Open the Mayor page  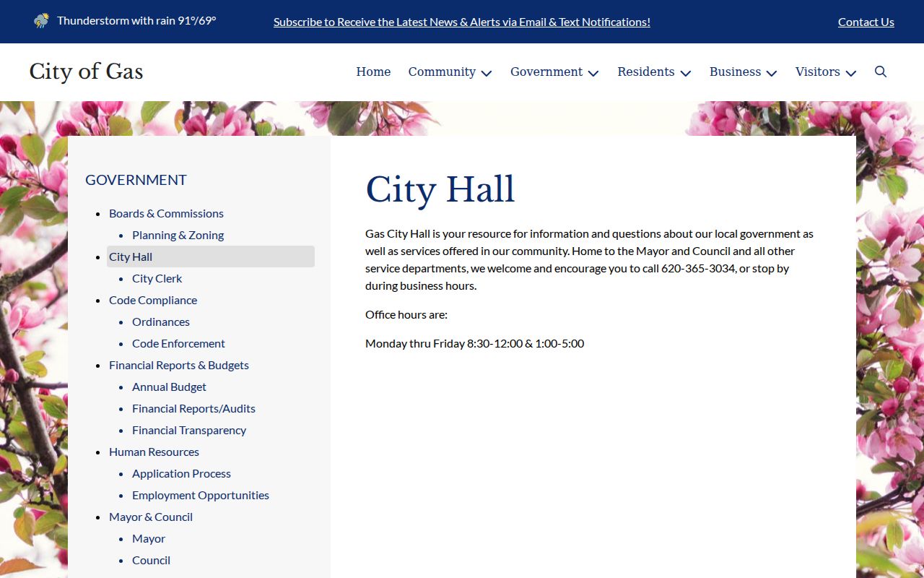(x=149, y=538)
